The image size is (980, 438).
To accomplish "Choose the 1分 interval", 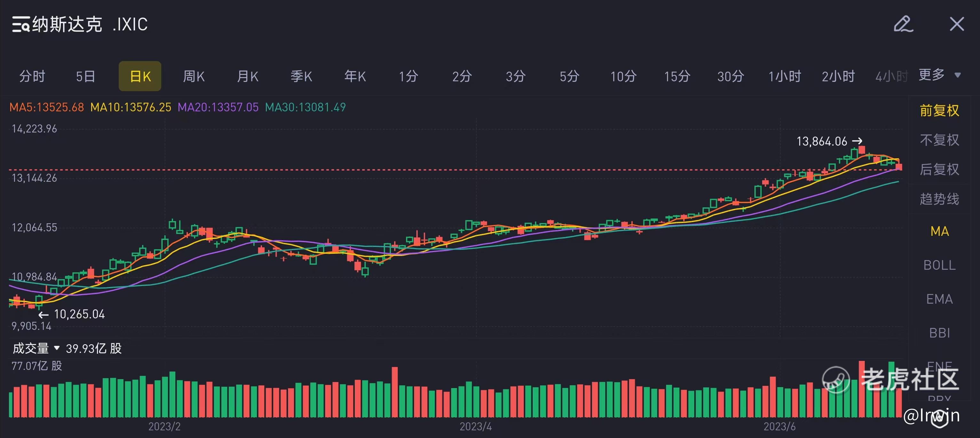I will 409,76.
